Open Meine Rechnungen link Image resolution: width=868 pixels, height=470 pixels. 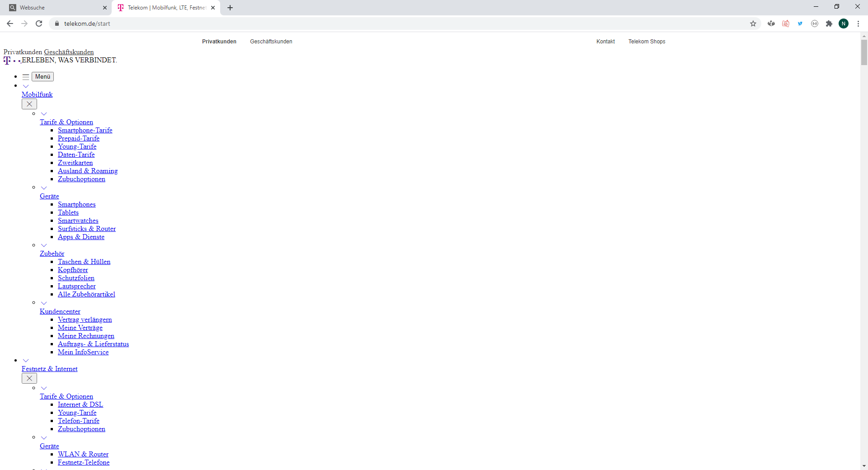(x=86, y=336)
